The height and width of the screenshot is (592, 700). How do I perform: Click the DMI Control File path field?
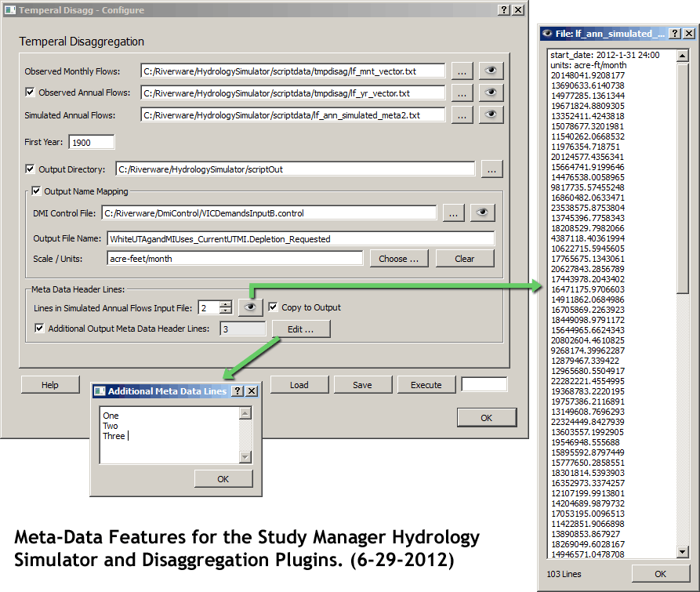[269, 213]
